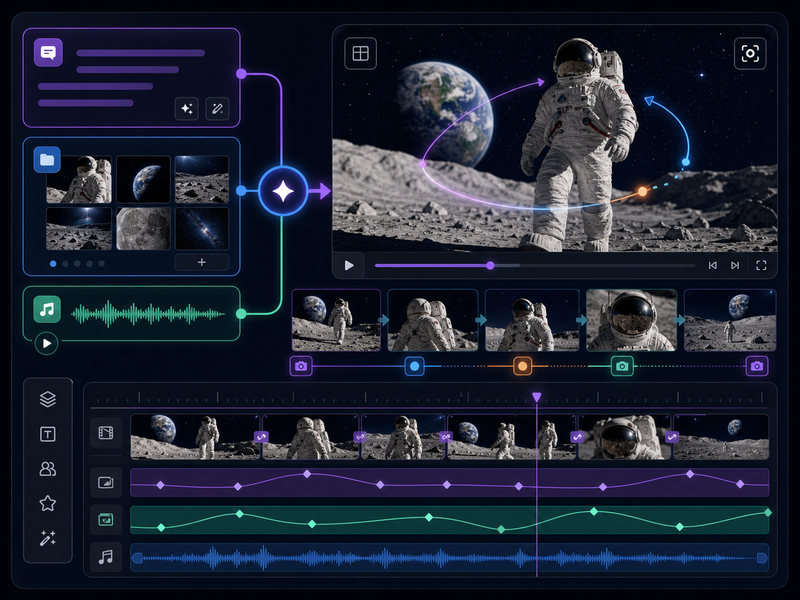
Task: Skip to the next frame in preview
Action: [x=735, y=265]
